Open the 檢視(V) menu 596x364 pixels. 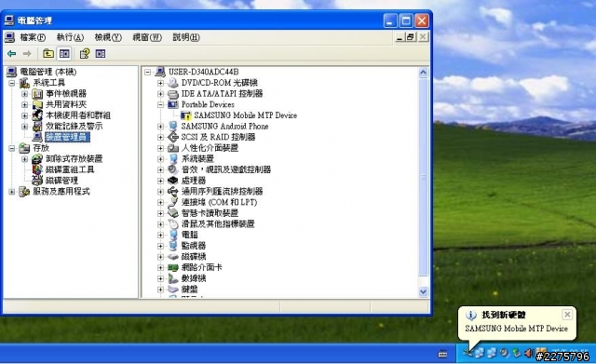pos(108,37)
